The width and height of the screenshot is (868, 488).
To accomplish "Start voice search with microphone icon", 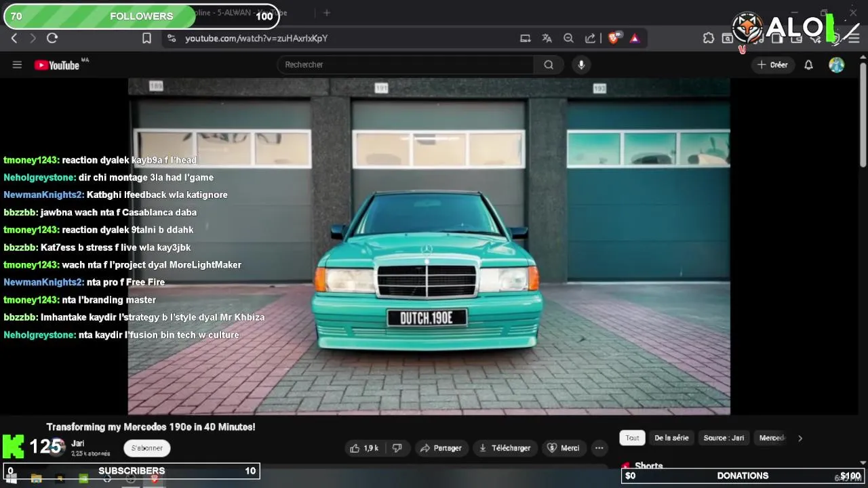I will coord(580,65).
